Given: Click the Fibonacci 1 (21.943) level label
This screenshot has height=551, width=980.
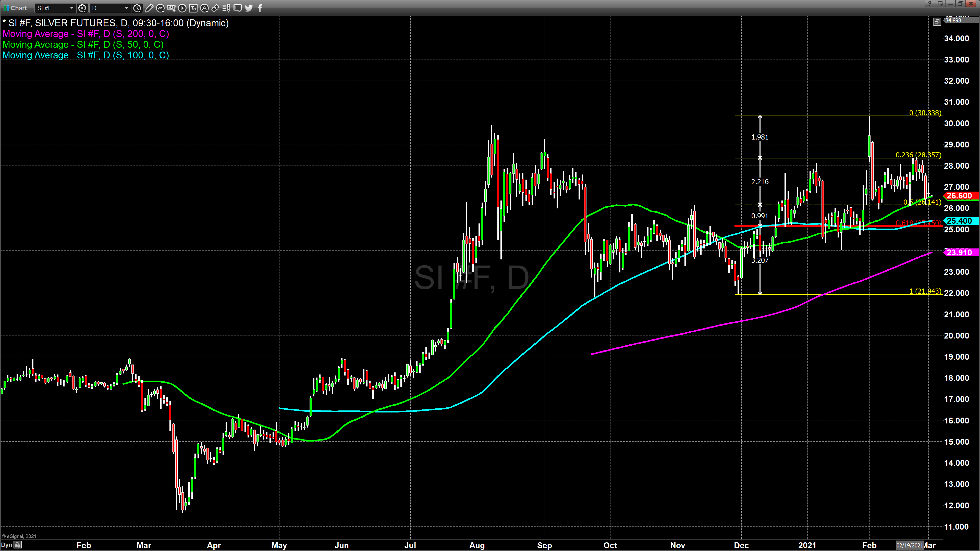Looking at the screenshot, I should (925, 291).
